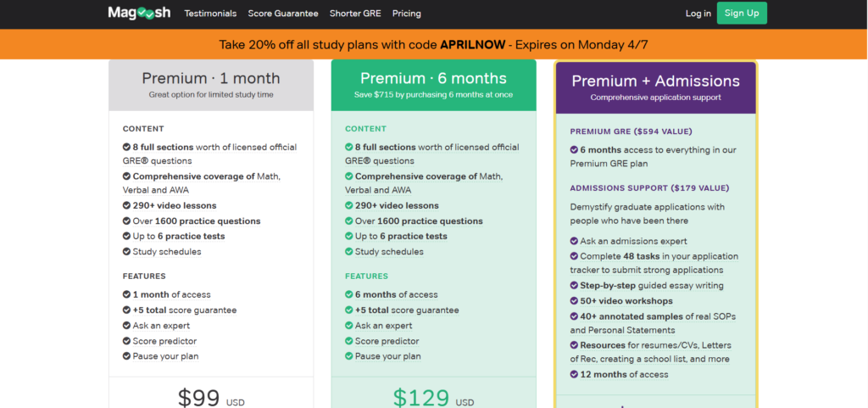
Task: Click green checkmark beside Score predictor, 6 months plan
Action: [348, 341]
